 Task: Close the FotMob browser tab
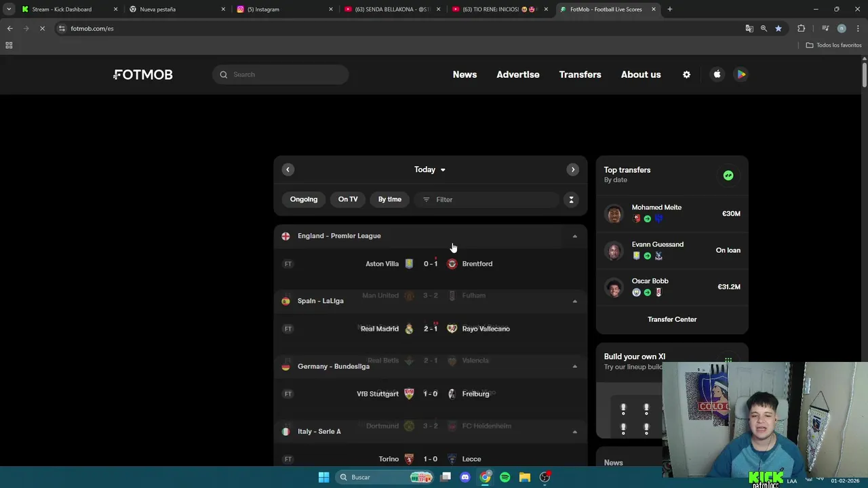click(654, 9)
